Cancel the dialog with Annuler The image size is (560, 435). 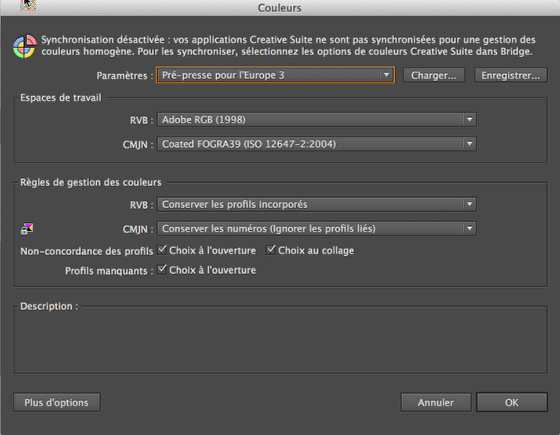(x=436, y=402)
